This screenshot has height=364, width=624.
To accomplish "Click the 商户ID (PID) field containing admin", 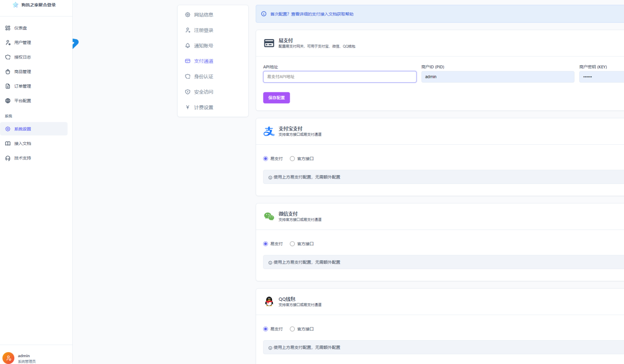I will click(498, 77).
